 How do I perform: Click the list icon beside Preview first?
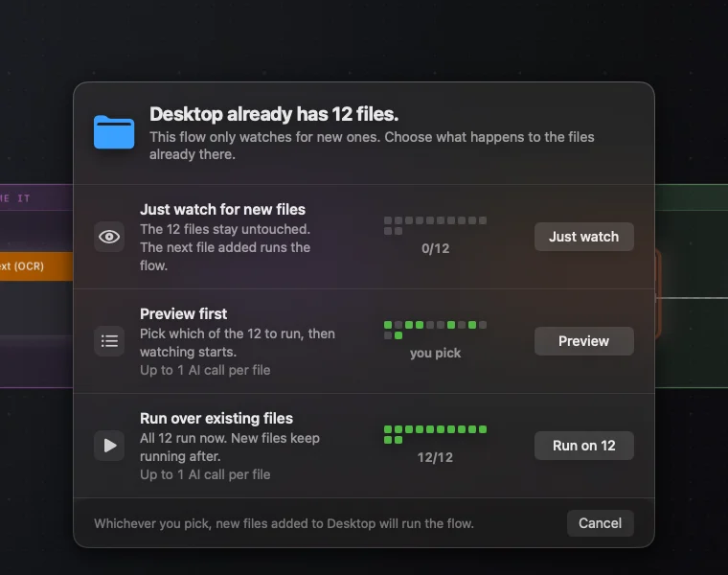(x=109, y=341)
